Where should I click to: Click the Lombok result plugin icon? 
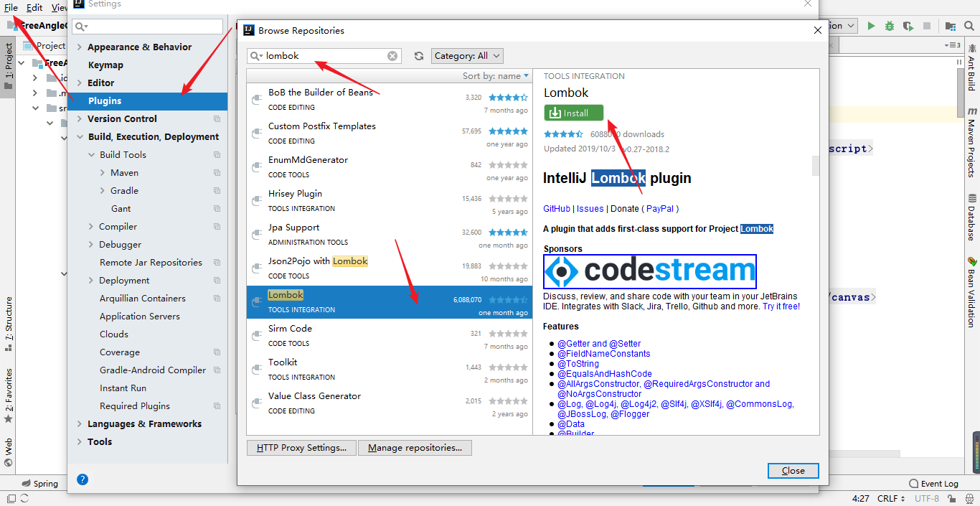tap(256, 302)
